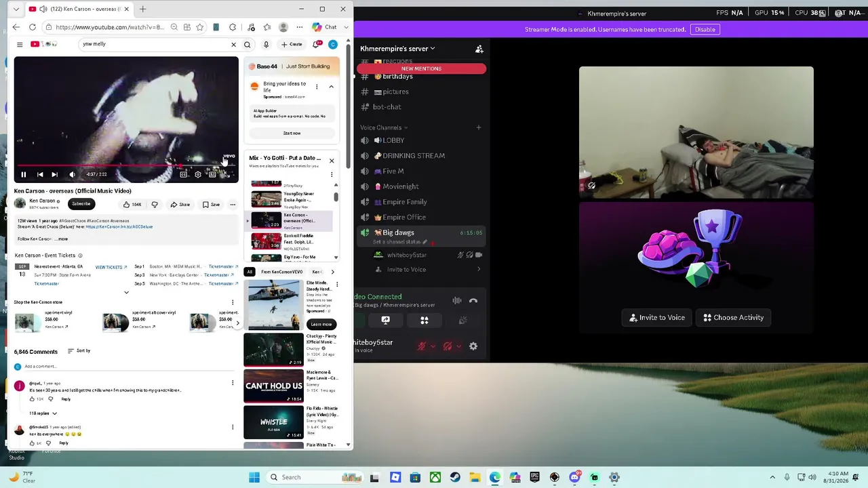868x488 pixels.
Task: Share your screen in Discord
Action: 386,320
